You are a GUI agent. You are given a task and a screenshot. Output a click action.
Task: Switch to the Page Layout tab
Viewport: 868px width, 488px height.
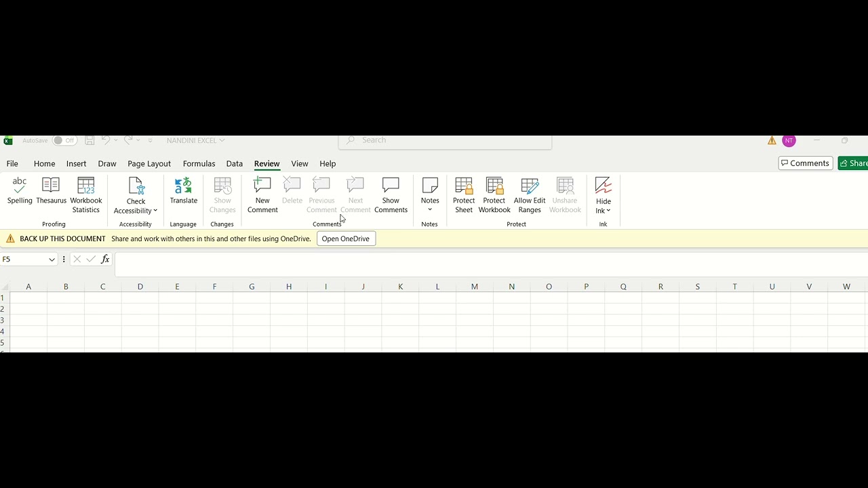[149, 163]
